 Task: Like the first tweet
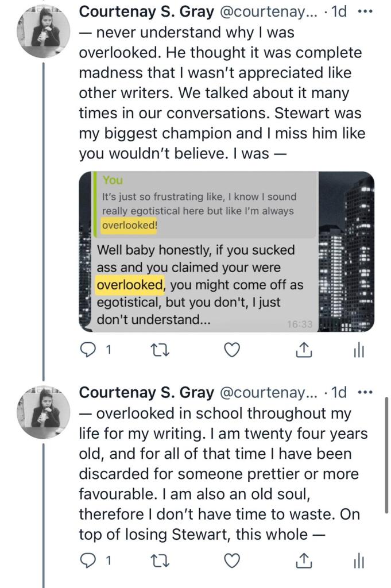click(231, 349)
